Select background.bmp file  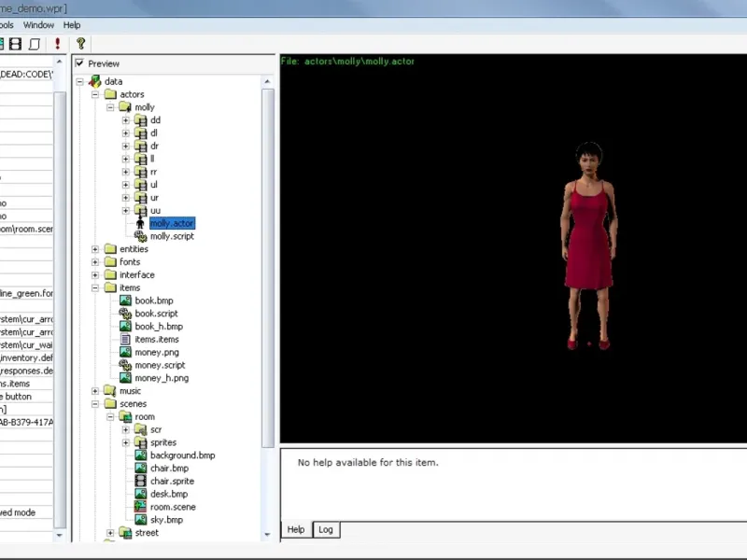(x=182, y=455)
